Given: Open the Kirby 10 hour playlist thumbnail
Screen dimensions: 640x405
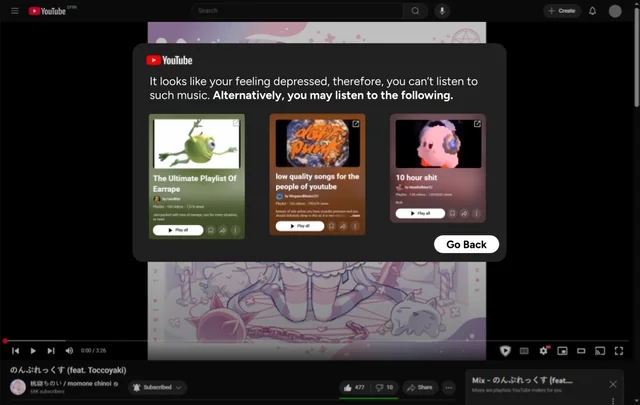Looking at the screenshot, I should [438, 143].
